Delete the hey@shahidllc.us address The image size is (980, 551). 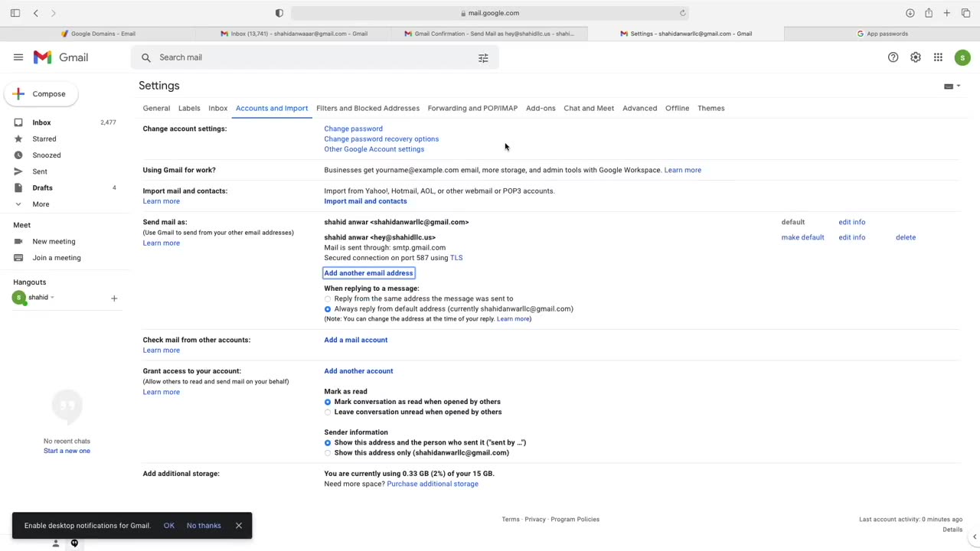point(906,237)
